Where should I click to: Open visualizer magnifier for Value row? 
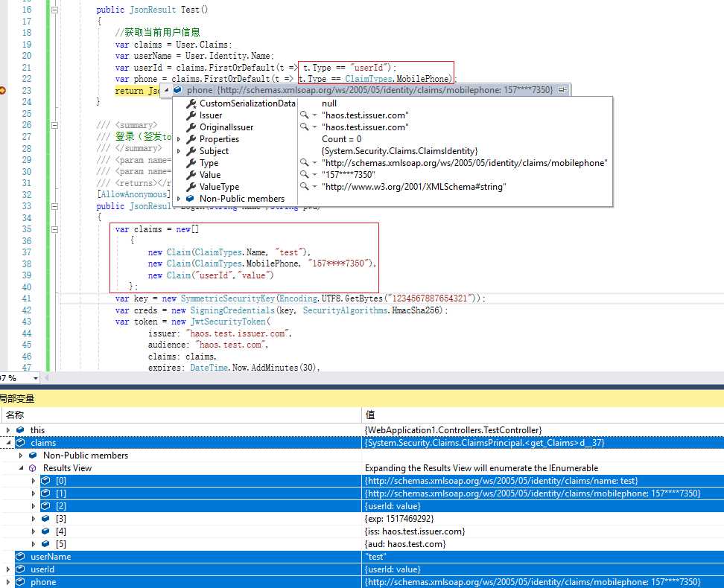click(x=304, y=174)
